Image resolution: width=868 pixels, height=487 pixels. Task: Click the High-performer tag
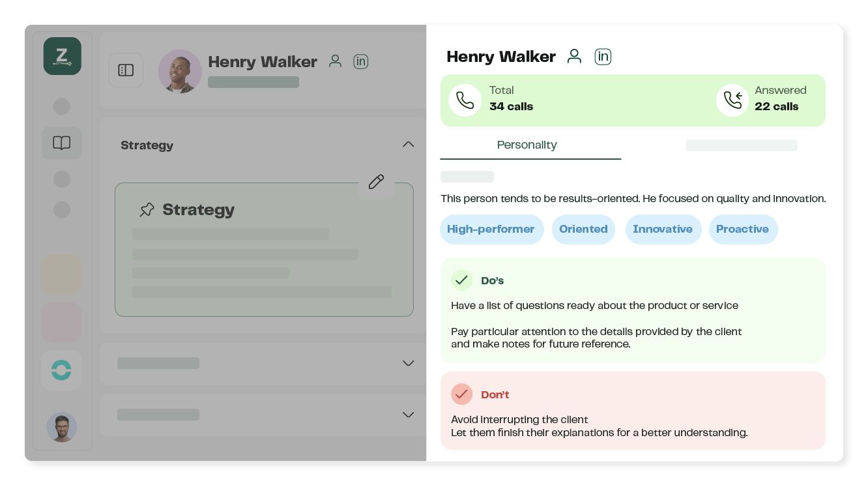(491, 229)
